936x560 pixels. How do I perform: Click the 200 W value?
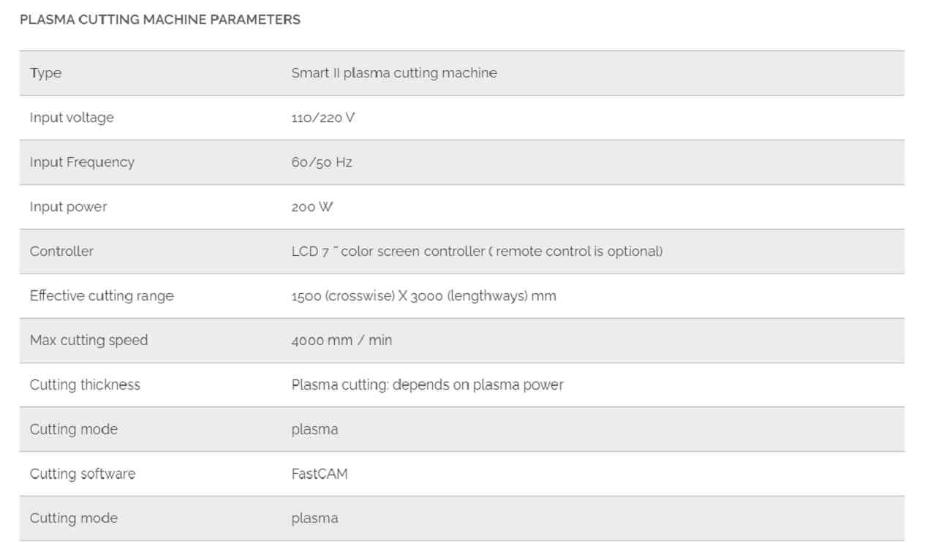coord(312,207)
